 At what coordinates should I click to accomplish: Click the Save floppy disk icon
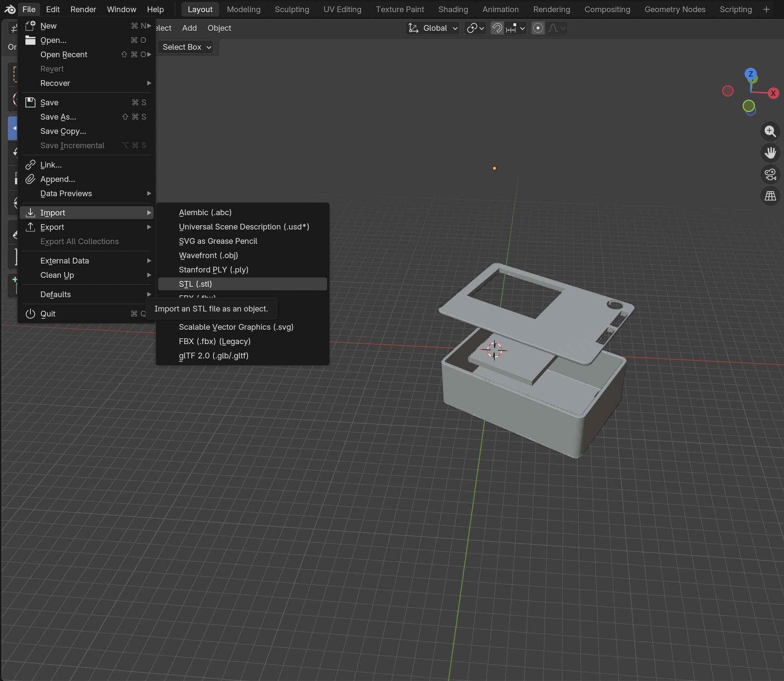point(30,103)
